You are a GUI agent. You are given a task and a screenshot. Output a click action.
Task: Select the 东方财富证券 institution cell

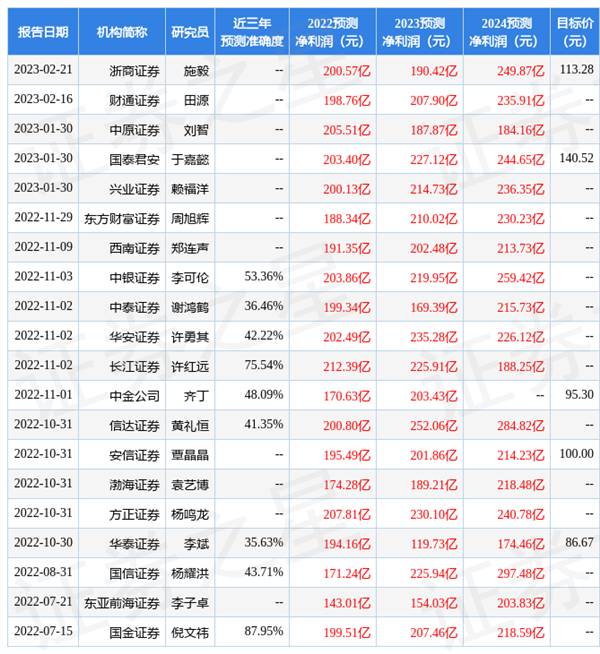tap(122, 219)
